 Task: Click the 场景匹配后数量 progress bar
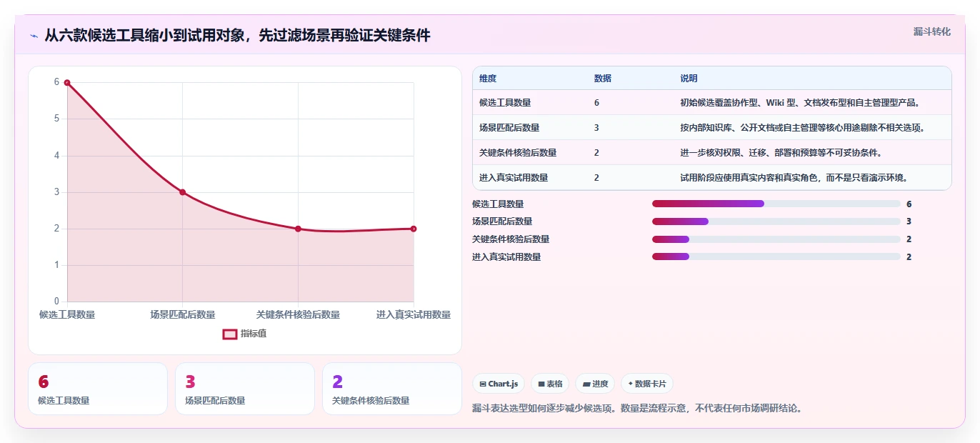[x=776, y=221]
